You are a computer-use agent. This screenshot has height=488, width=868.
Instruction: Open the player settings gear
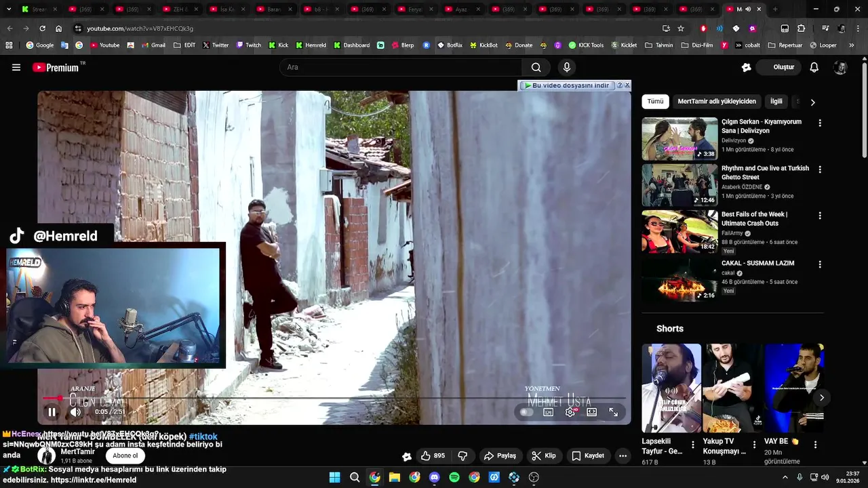tap(570, 411)
